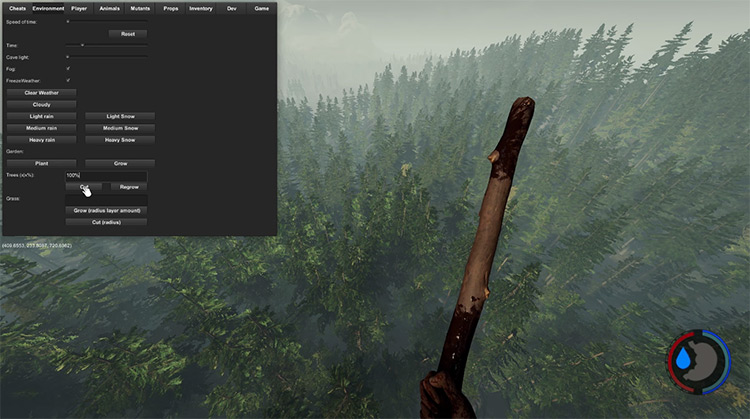Click the garden Grow button
This screenshot has height=419, width=750.
coord(120,164)
